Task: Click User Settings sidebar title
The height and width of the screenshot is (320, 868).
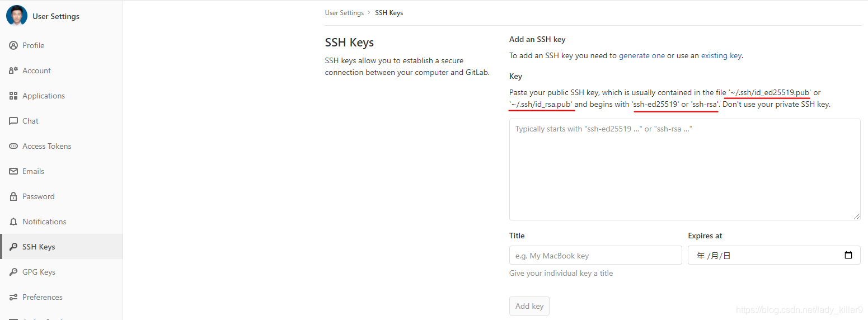Action: tap(56, 16)
